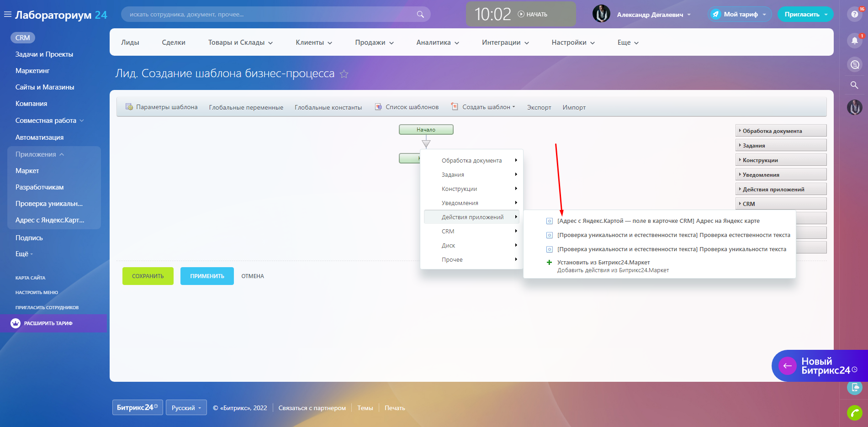868x427 pixels.
Task: Click the rocket icon in Мой тариф
Action: point(716,14)
